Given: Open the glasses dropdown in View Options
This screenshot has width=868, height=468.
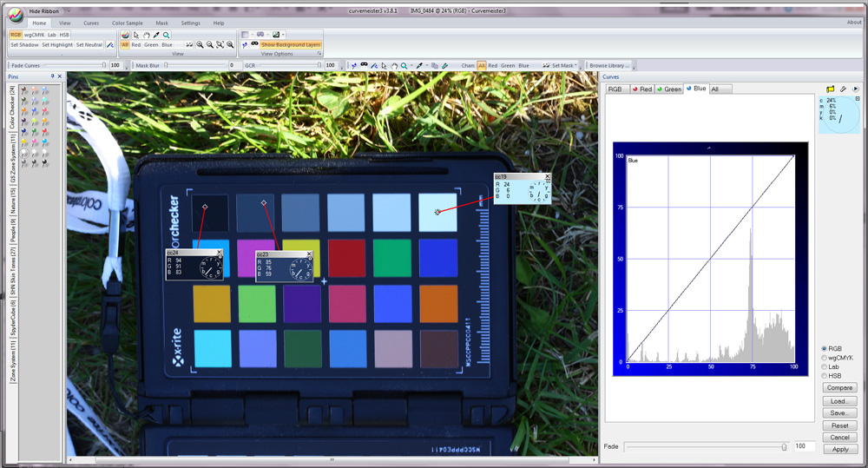Looking at the screenshot, I should click(267, 35).
